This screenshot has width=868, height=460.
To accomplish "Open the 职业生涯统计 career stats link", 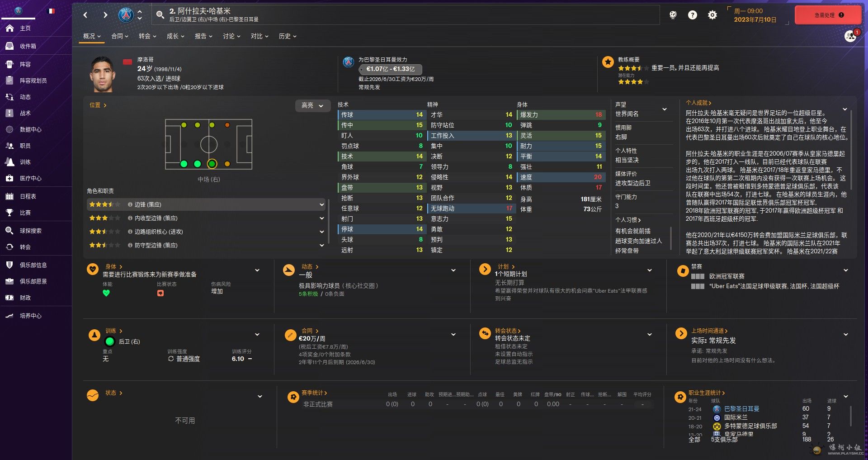I will pos(707,393).
